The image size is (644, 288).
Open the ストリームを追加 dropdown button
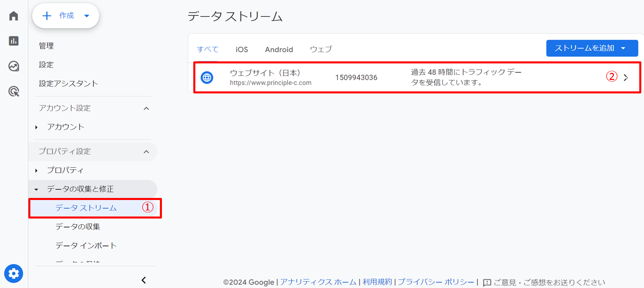point(592,48)
